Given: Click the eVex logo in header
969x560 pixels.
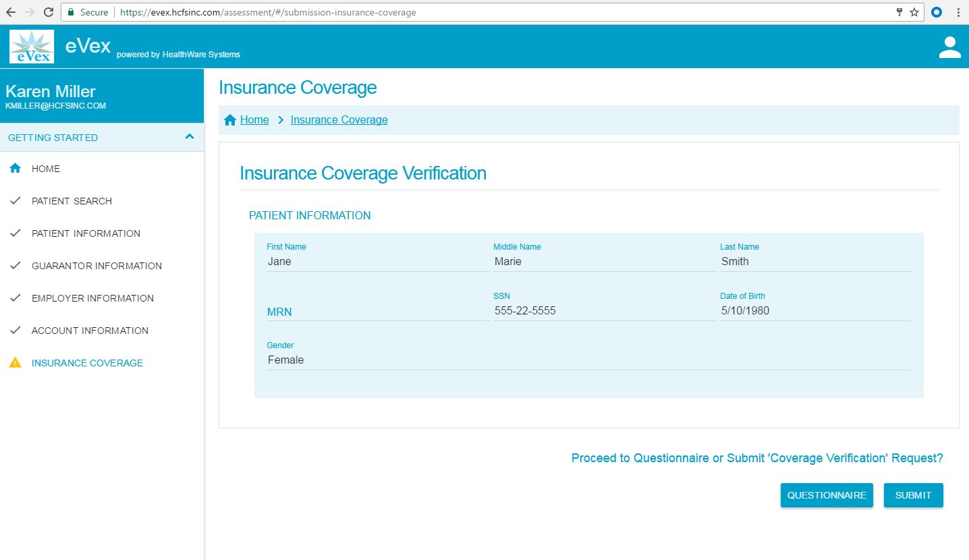Looking at the screenshot, I should pos(32,47).
